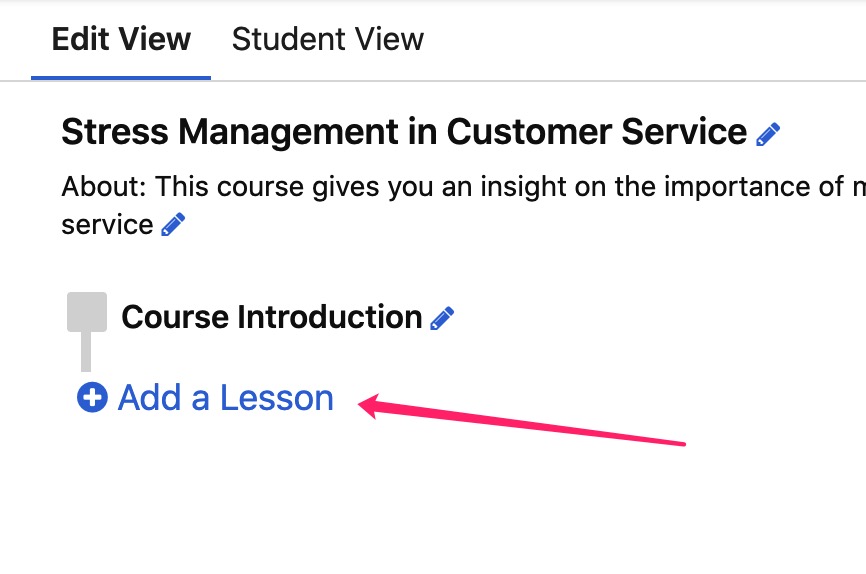This screenshot has width=866, height=574.
Task: Click the "About:" label
Action: pos(104,186)
